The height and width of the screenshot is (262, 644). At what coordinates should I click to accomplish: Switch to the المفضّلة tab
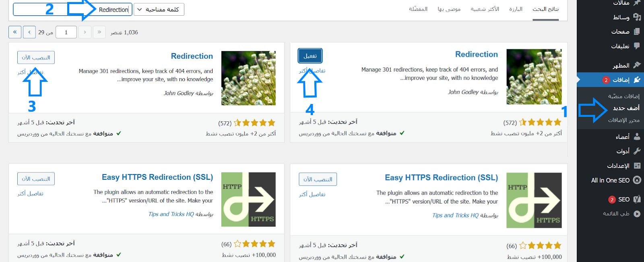pos(418,9)
